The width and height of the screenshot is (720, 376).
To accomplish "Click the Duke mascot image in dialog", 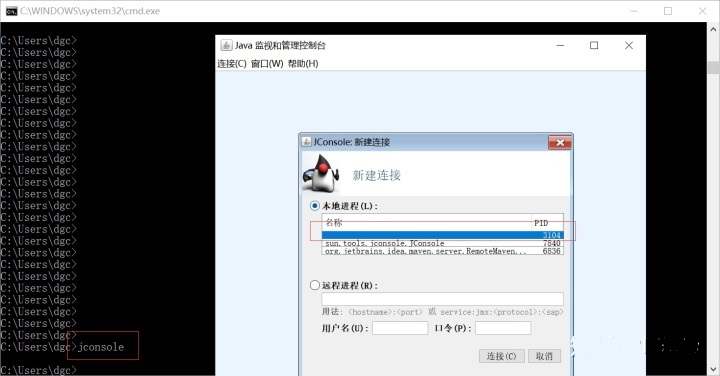I will [321, 173].
